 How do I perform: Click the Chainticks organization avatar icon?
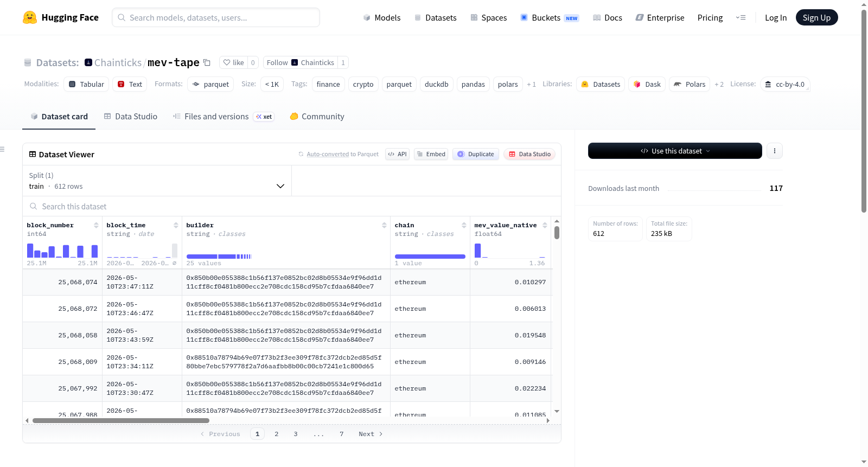point(88,62)
